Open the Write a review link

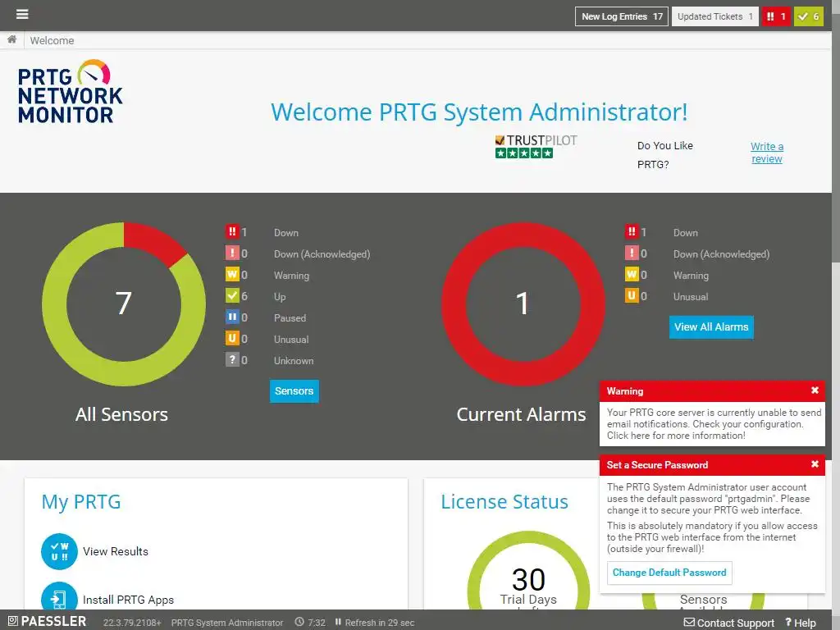[767, 153]
